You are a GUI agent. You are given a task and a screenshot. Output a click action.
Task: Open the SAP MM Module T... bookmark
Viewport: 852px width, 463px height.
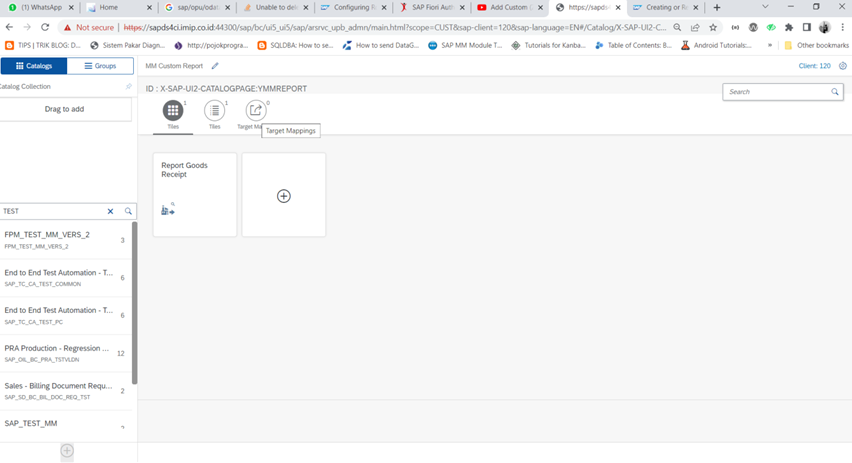coord(465,46)
